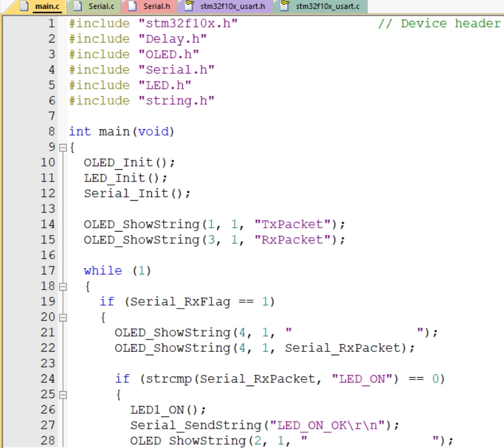Click line number 23 in the gutter

tap(48, 363)
